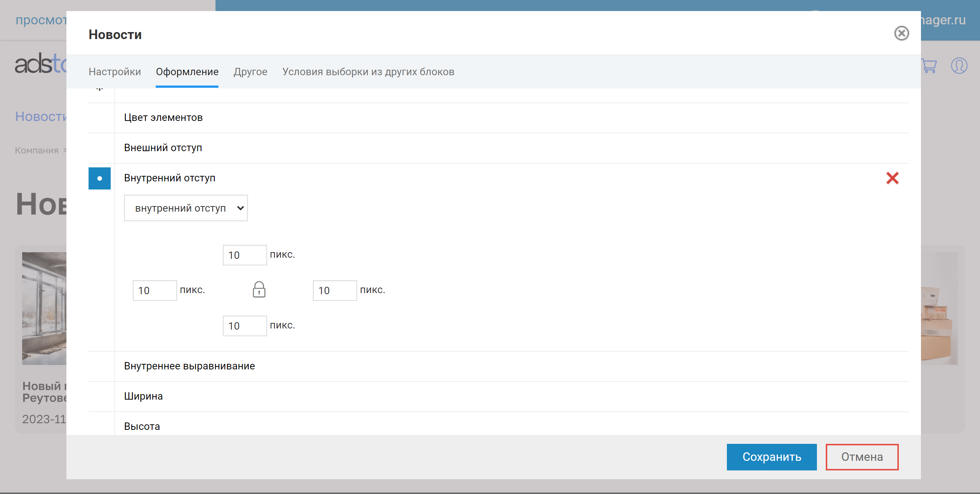Click the blue marker next to Внутренний отступ
This screenshot has width=980, height=494.
100,178
